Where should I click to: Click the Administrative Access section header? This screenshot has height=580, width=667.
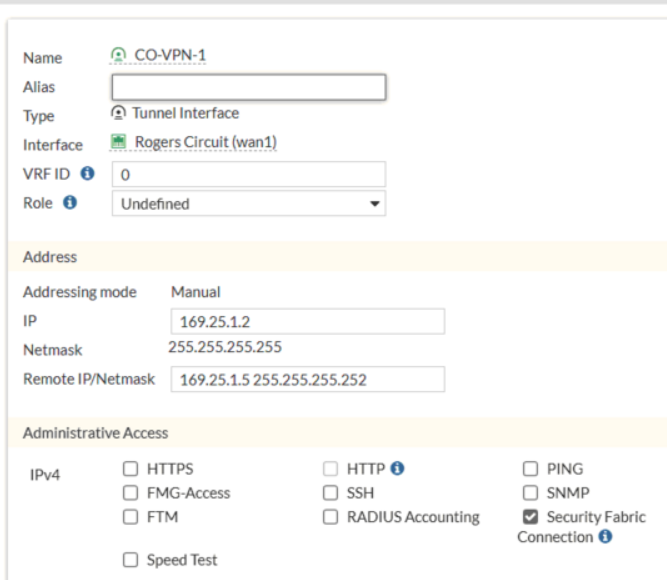(x=96, y=433)
